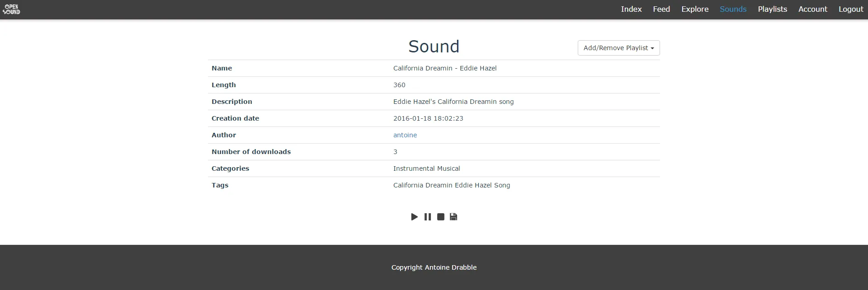
Task: Click the Creation date row label
Action: click(x=235, y=118)
